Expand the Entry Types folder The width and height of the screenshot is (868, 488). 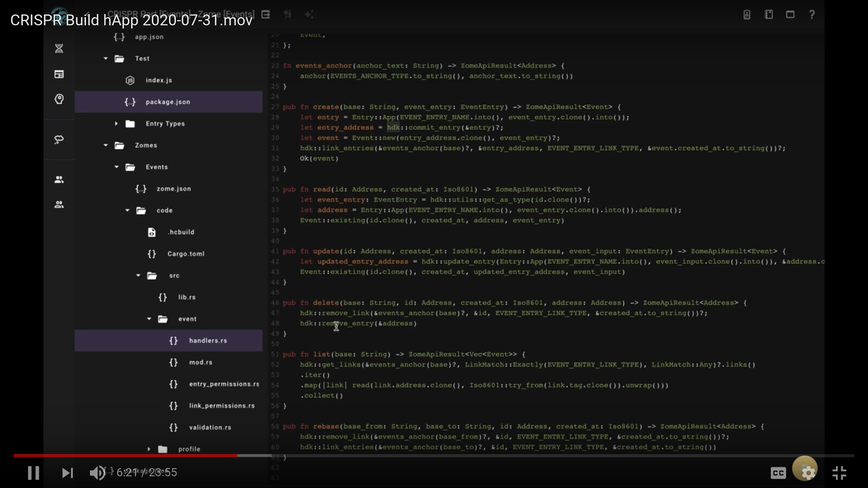pos(116,123)
